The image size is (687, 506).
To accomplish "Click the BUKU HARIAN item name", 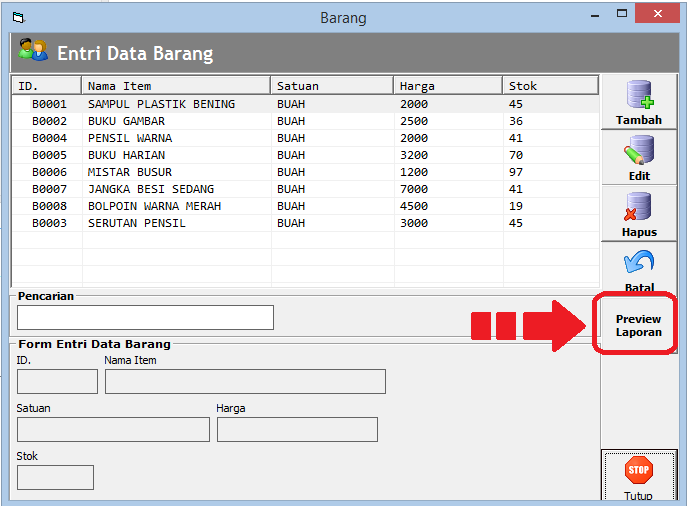I will [x=126, y=156].
